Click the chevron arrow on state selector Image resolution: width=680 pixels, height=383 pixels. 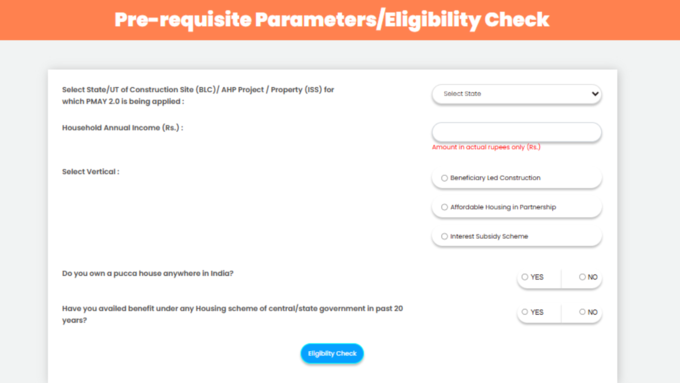point(595,94)
